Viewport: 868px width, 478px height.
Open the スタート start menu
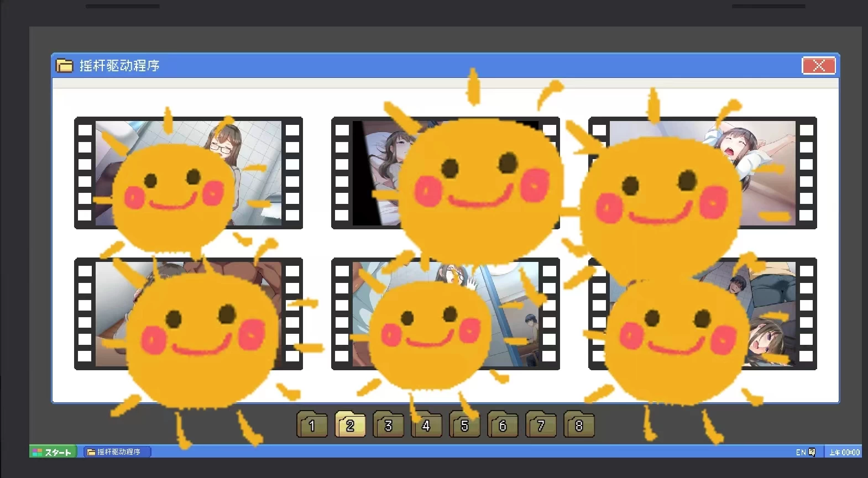[53, 452]
